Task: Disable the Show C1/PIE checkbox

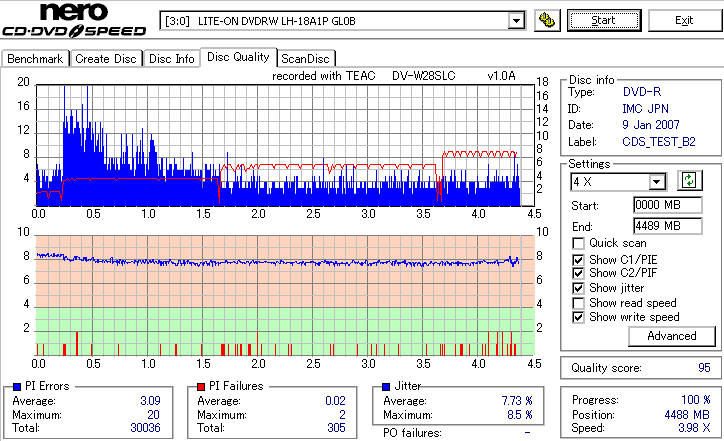Action: [x=578, y=260]
